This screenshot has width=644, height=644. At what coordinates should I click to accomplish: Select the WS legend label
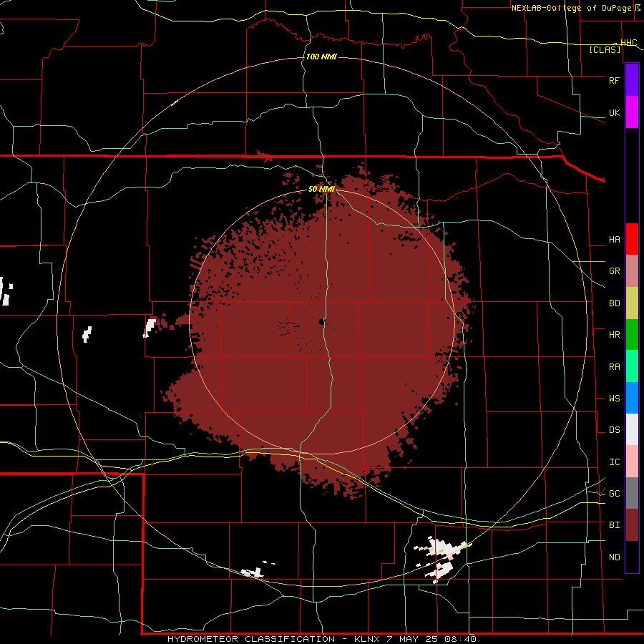tap(614, 399)
